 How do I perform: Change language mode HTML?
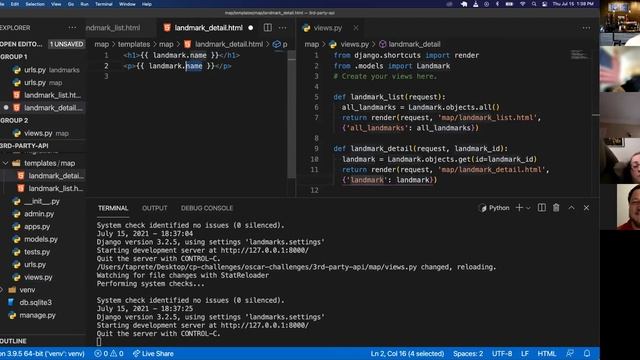(547, 353)
